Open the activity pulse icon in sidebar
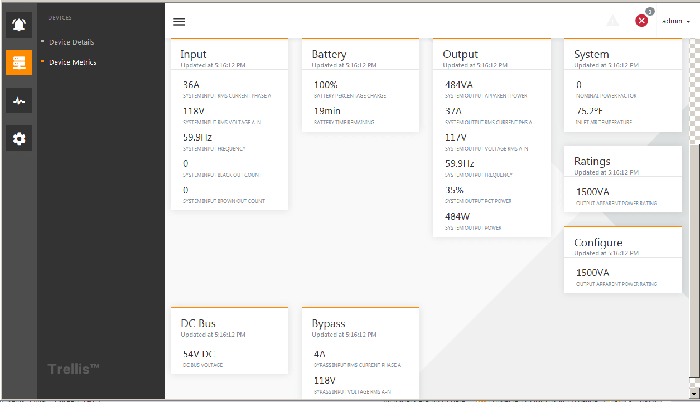This screenshot has width=700, height=402. click(19, 100)
